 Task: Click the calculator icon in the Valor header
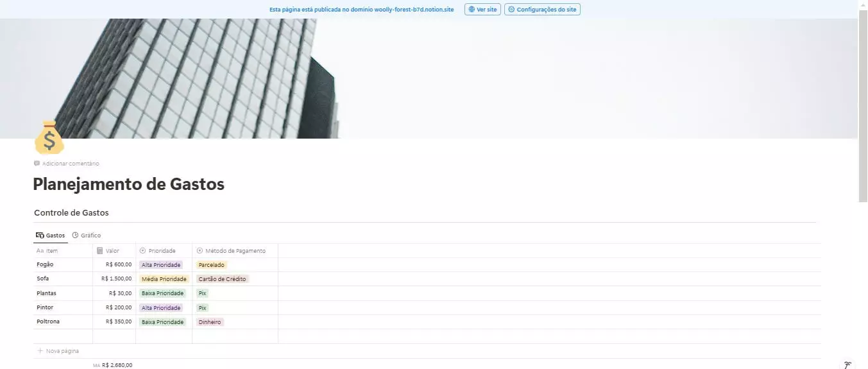[x=99, y=251]
